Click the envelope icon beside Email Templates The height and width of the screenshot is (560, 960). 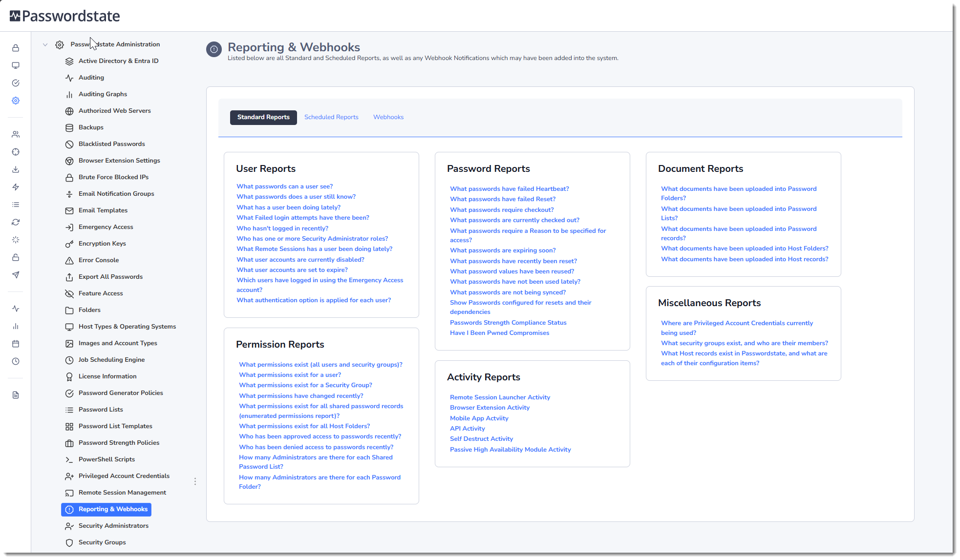(x=69, y=210)
